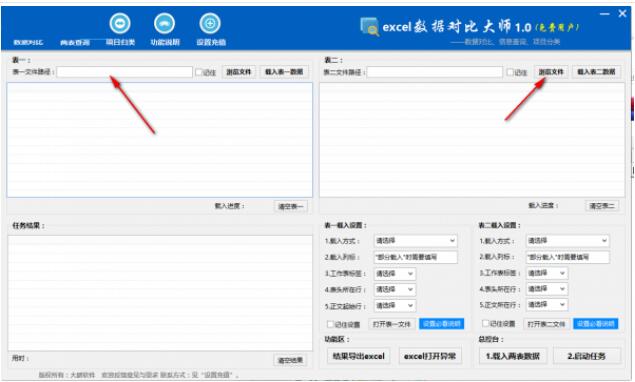Open 表二 5.正文所在行 dropdown
This screenshot has height=382, width=635.
[547, 304]
